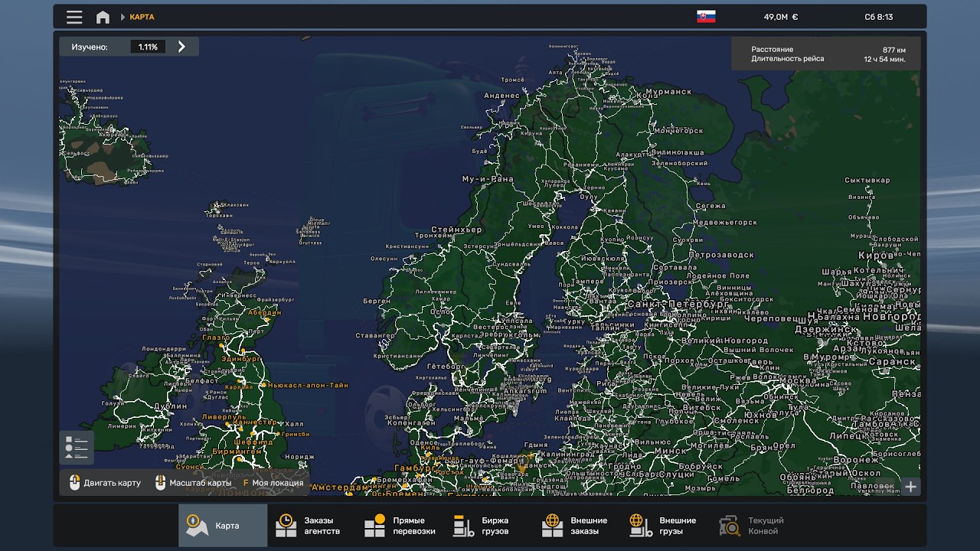Select Петрозаводск on the map
The height and width of the screenshot is (551, 980).
pos(721,255)
